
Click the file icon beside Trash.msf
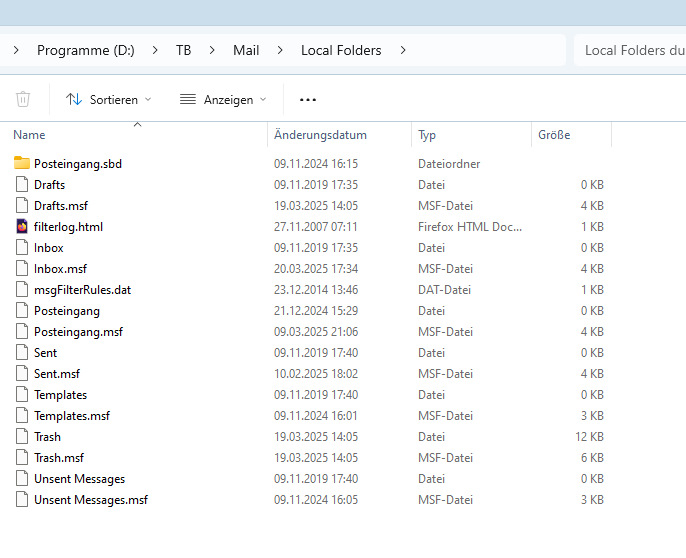pos(22,458)
